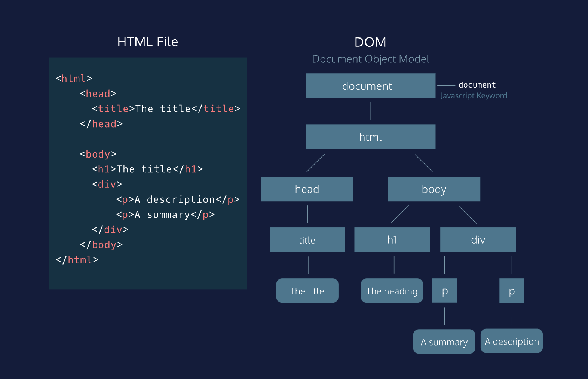588x379 pixels.
Task: Click the <p>A summary</p> code line
Action: click(x=166, y=215)
